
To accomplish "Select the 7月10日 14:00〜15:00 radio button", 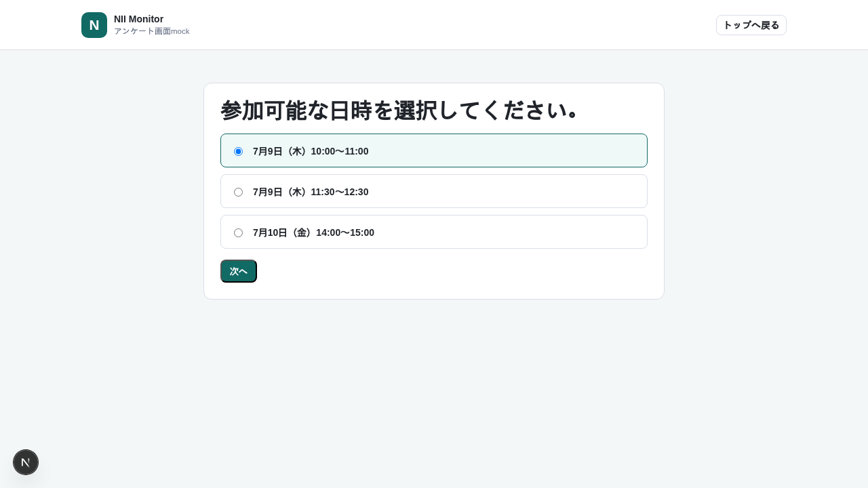I will tap(238, 232).
